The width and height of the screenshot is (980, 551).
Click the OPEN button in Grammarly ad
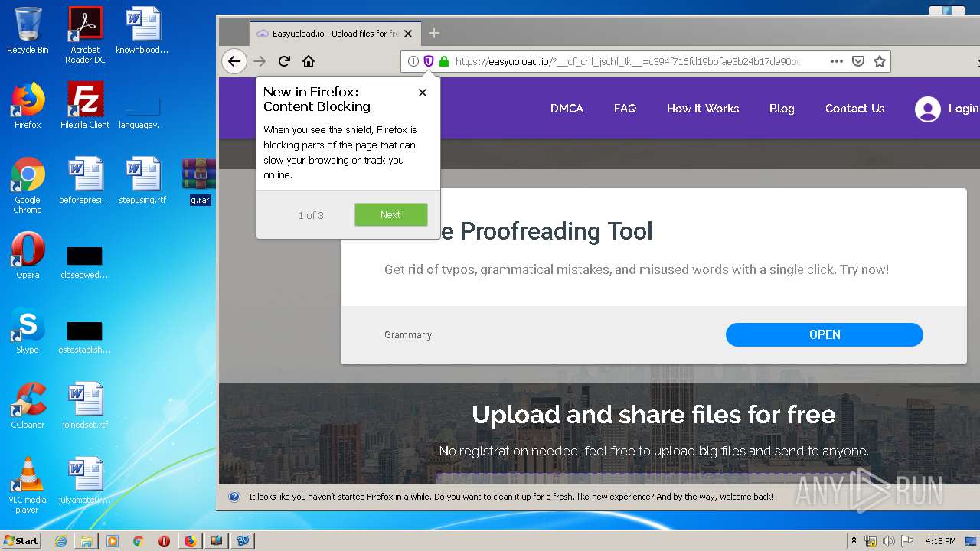(825, 334)
